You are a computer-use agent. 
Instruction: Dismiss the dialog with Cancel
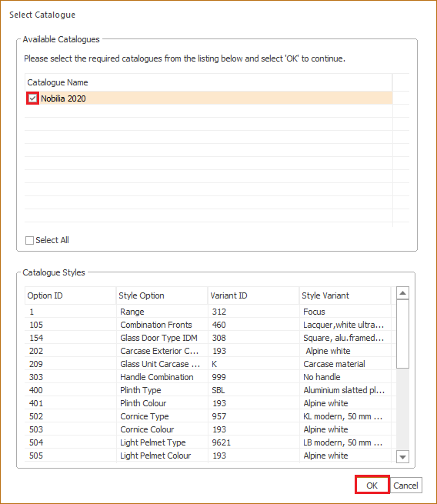point(405,486)
